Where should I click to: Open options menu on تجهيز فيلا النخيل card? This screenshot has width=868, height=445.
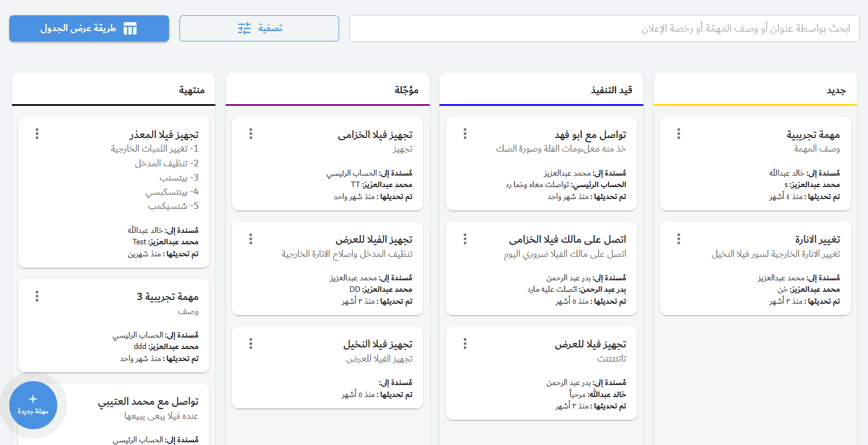pyautogui.click(x=250, y=344)
